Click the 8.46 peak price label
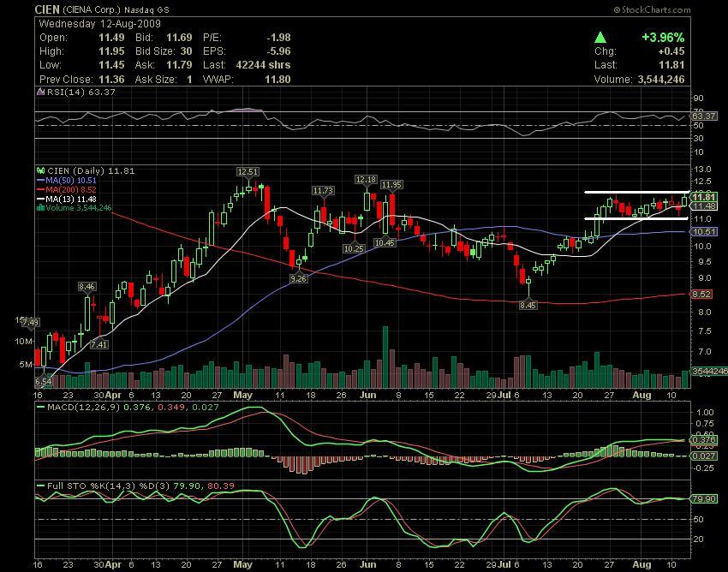This screenshot has width=728, height=572. [87, 287]
